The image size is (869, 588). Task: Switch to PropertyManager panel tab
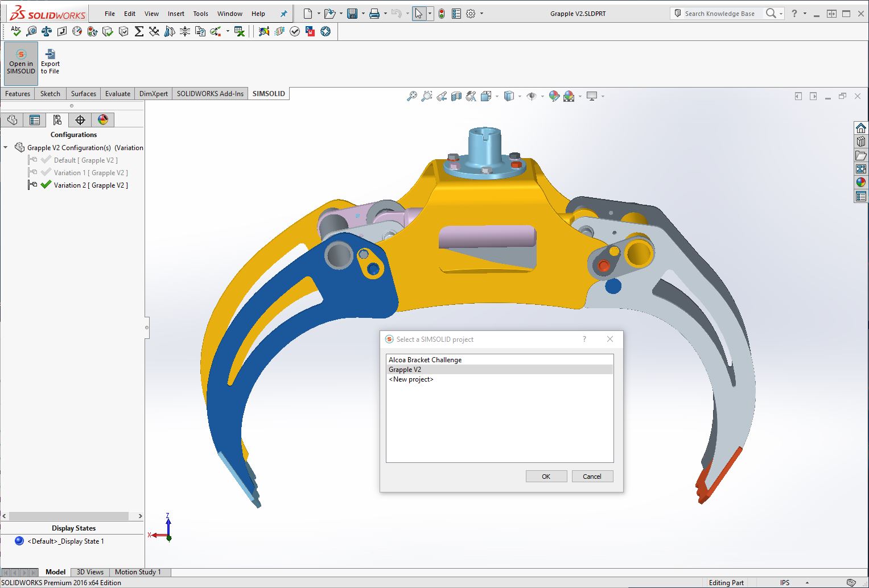pyautogui.click(x=35, y=120)
